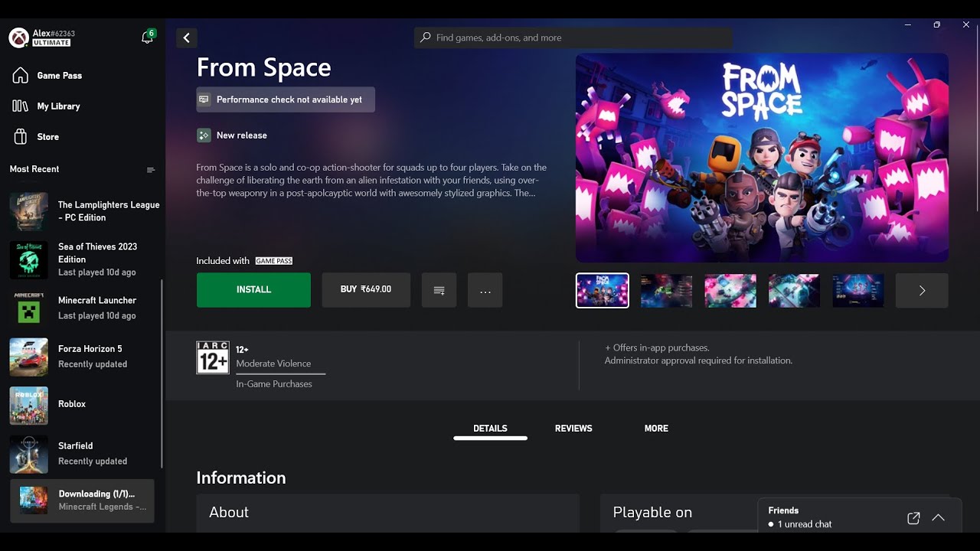
Task: Click the sidebar recent list scrollbar
Action: point(162,373)
